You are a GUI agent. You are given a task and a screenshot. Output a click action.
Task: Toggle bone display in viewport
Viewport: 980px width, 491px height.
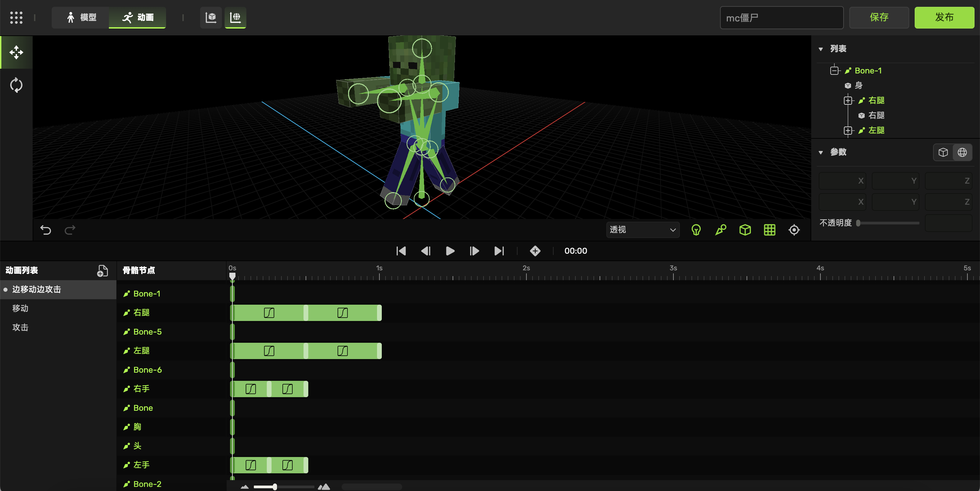click(721, 230)
